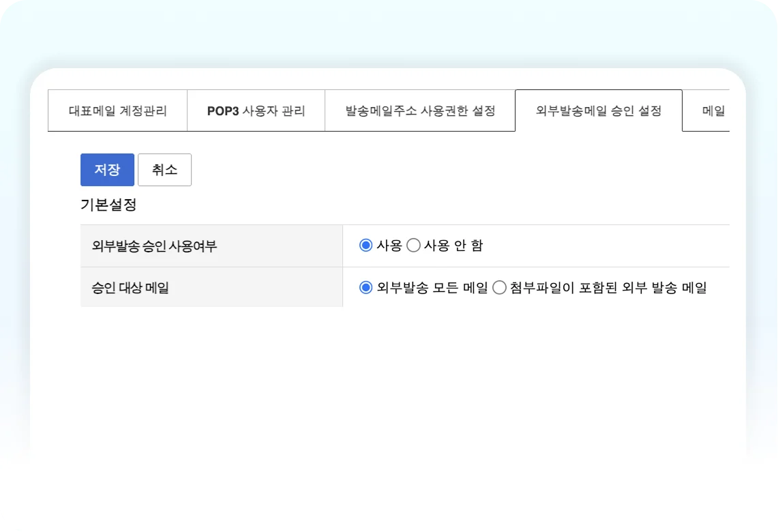Choose the 사용 안 함 radio button

pos(413,246)
